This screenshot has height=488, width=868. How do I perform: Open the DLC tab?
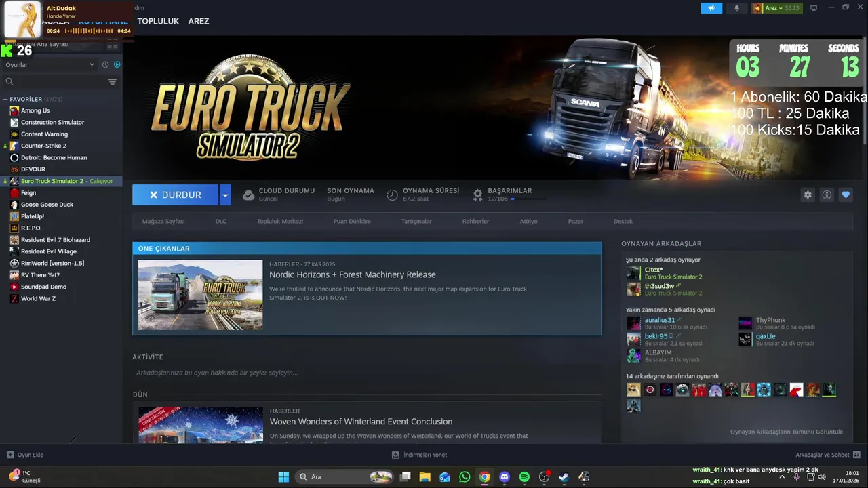(221, 221)
